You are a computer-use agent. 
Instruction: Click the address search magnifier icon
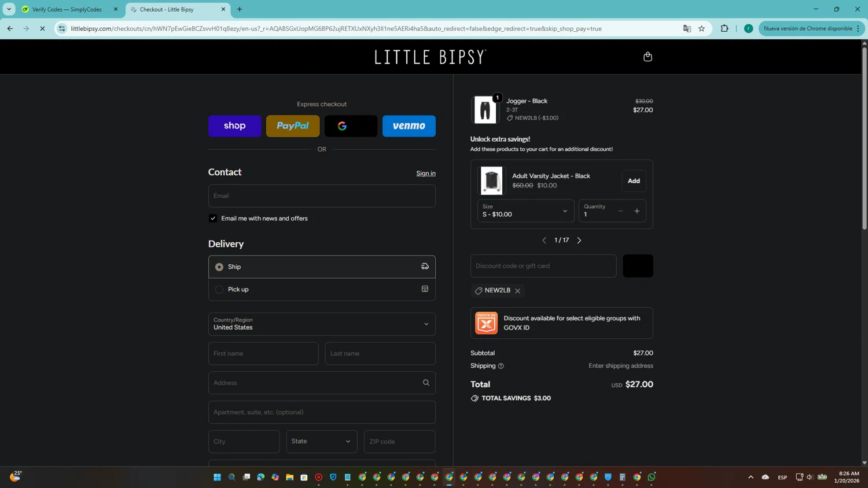tap(426, 383)
